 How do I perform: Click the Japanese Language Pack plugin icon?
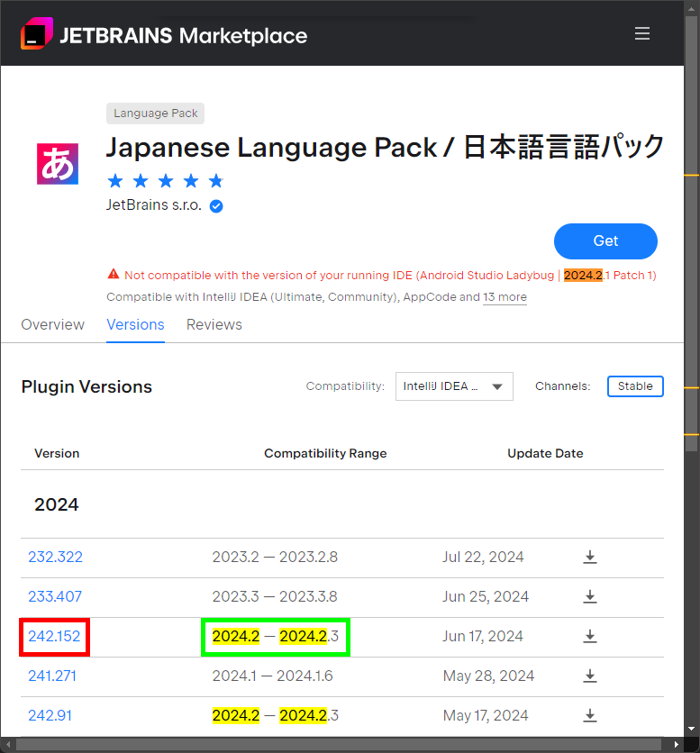point(58,164)
